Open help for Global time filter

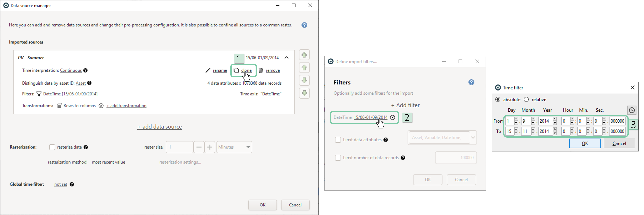72,184
